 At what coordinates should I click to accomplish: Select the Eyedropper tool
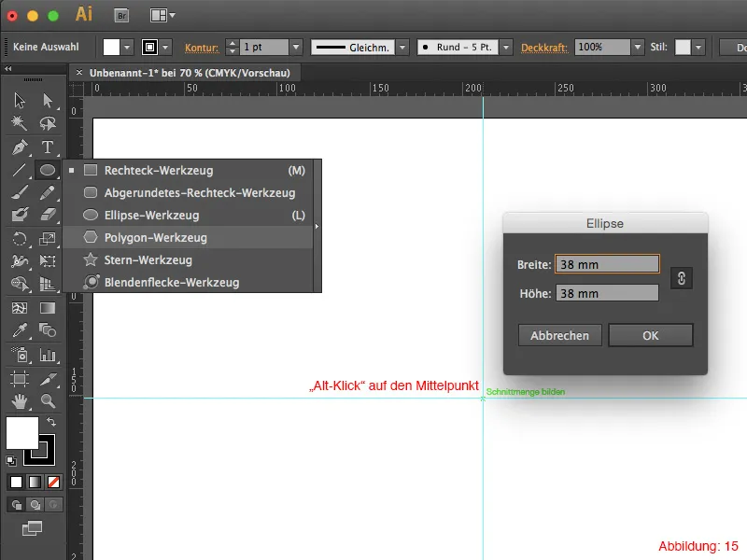coord(20,330)
